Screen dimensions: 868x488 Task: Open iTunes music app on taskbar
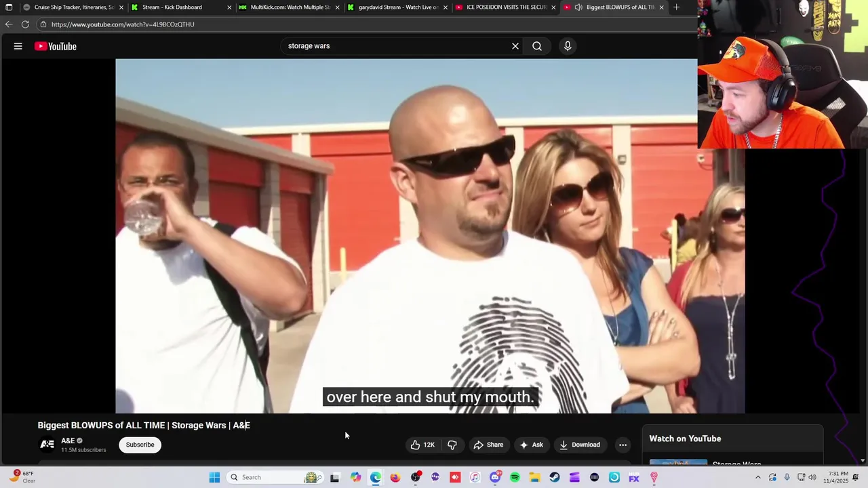pos(475,477)
